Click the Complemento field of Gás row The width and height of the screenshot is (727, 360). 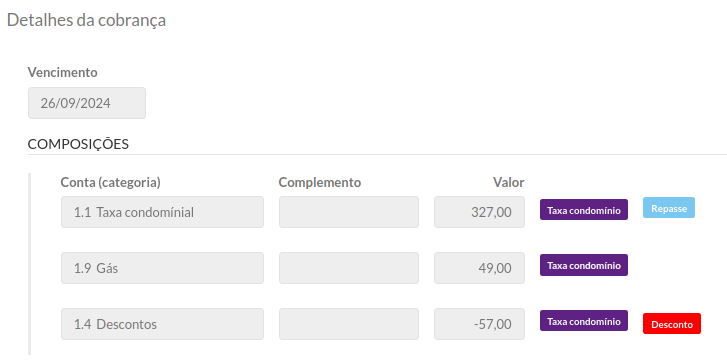349,268
